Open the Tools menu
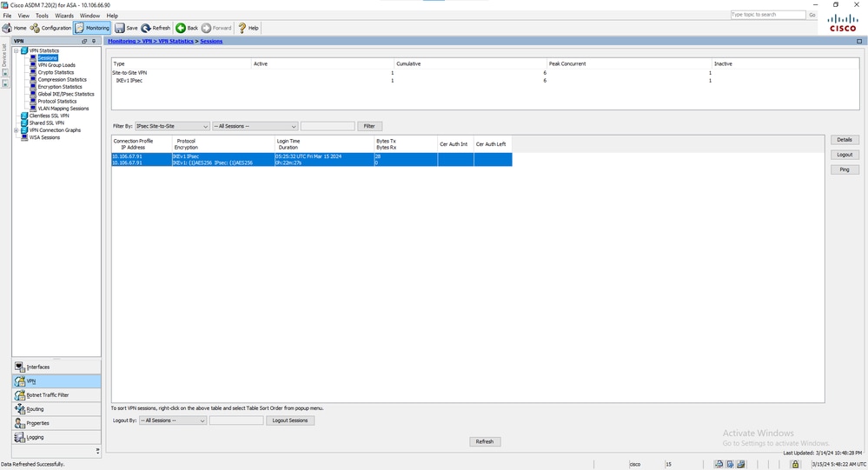Viewport: 868px width, 470px height. 42,16
